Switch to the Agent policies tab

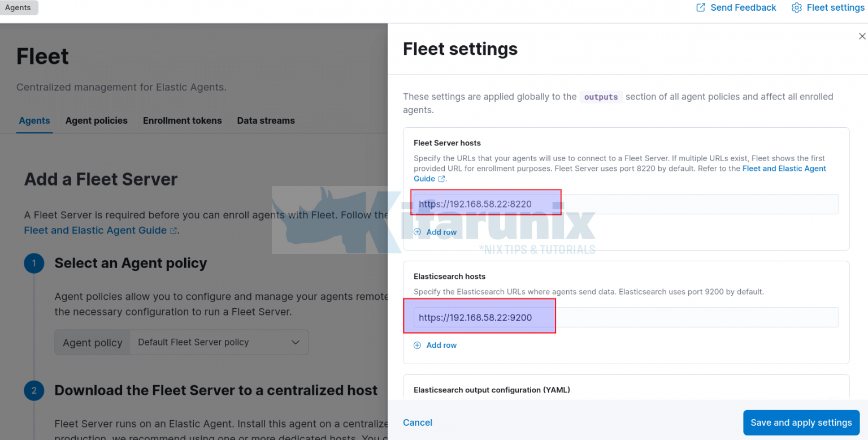(x=96, y=120)
